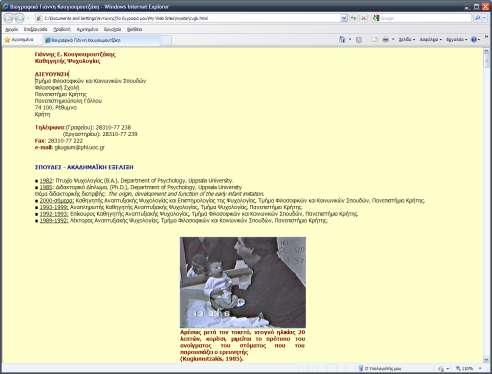Viewport: 492px width, 374px height.
Task: Open the Σελίδα (Page) dropdown menu
Action: pos(406,40)
